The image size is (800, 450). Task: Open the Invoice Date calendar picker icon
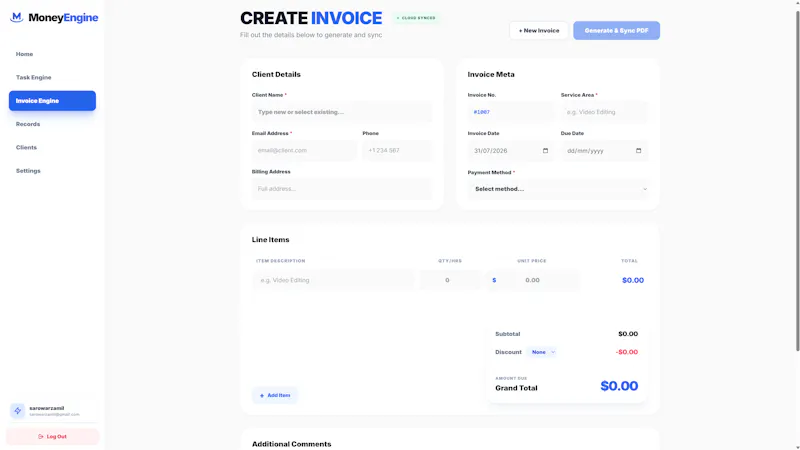tap(545, 151)
